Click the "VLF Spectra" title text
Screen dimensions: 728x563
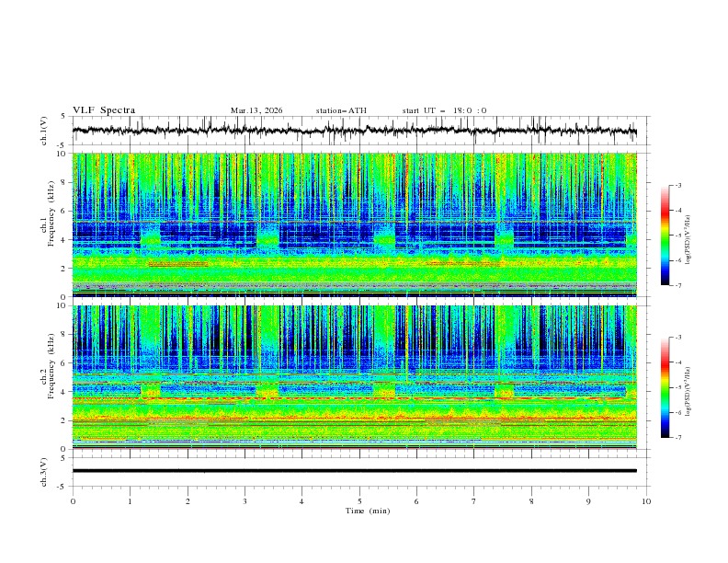(104, 110)
